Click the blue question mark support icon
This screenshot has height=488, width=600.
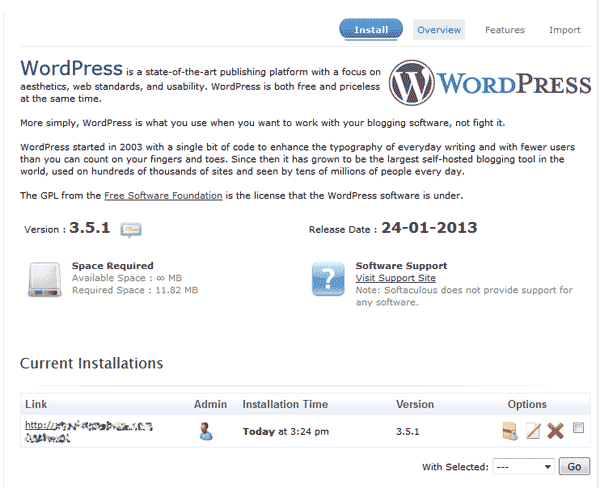[328, 279]
